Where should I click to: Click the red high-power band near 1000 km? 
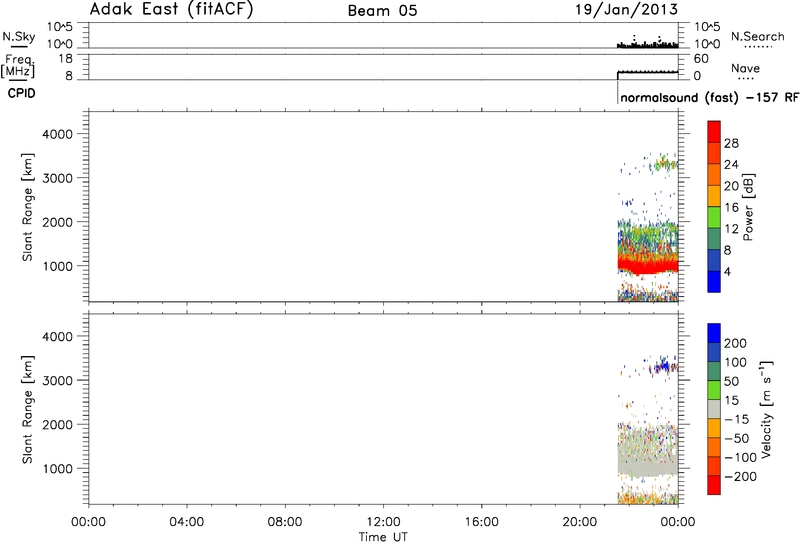(647, 265)
